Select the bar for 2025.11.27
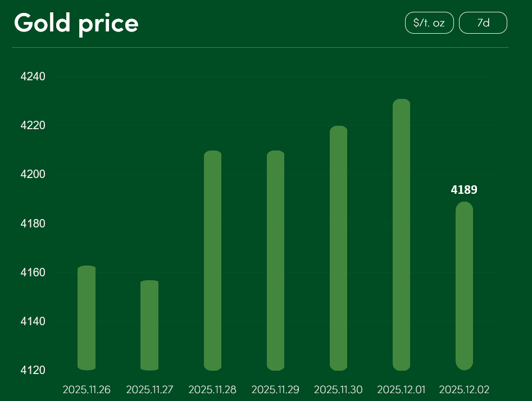This screenshot has width=532, height=401. coord(149,325)
